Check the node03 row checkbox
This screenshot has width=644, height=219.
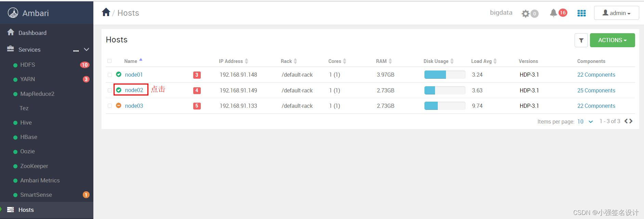pyautogui.click(x=110, y=106)
